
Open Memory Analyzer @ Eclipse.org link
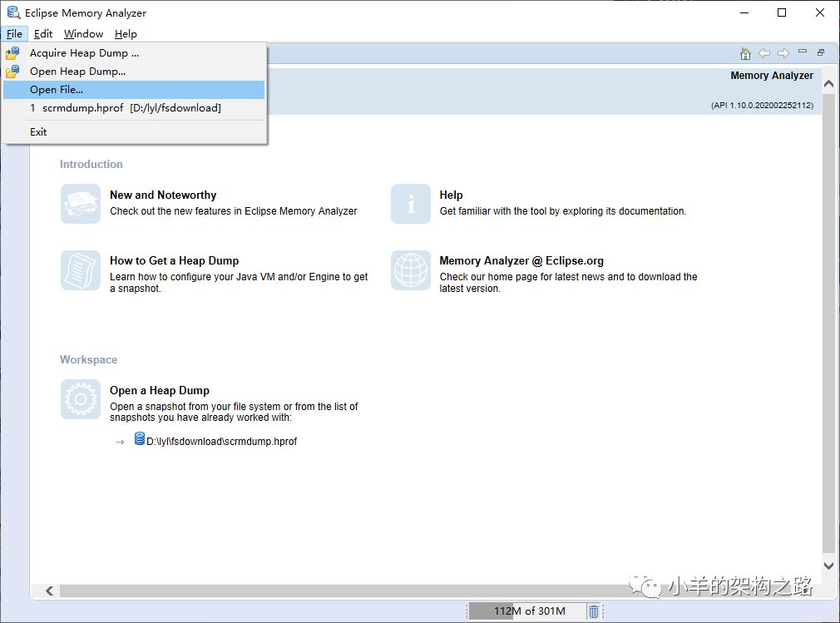(x=521, y=261)
